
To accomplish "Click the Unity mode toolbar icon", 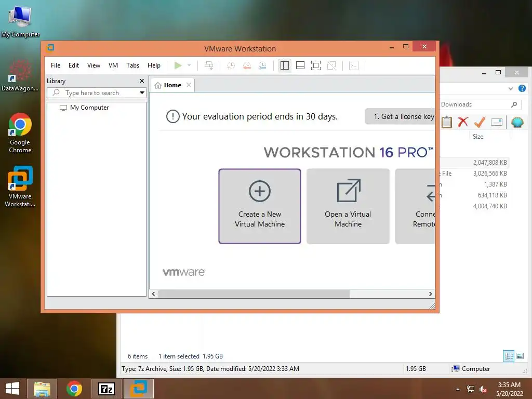I will pyautogui.click(x=331, y=65).
